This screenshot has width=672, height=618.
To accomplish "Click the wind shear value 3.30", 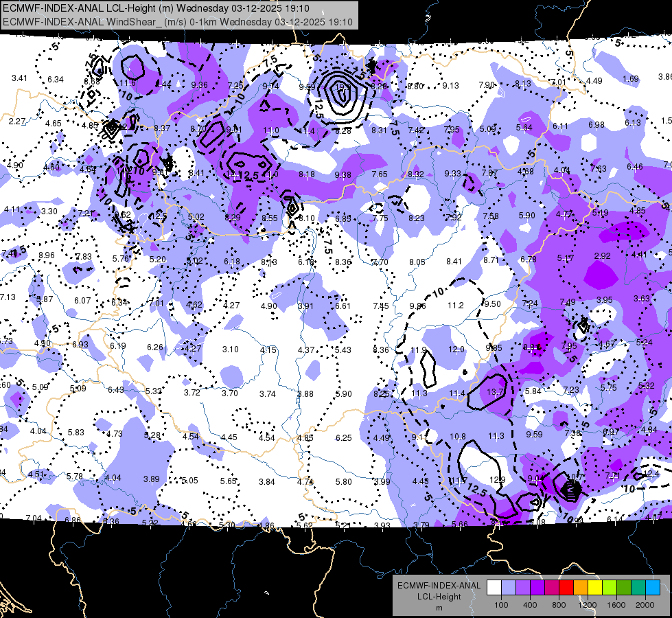I will pyautogui.click(x=49, y=211).
